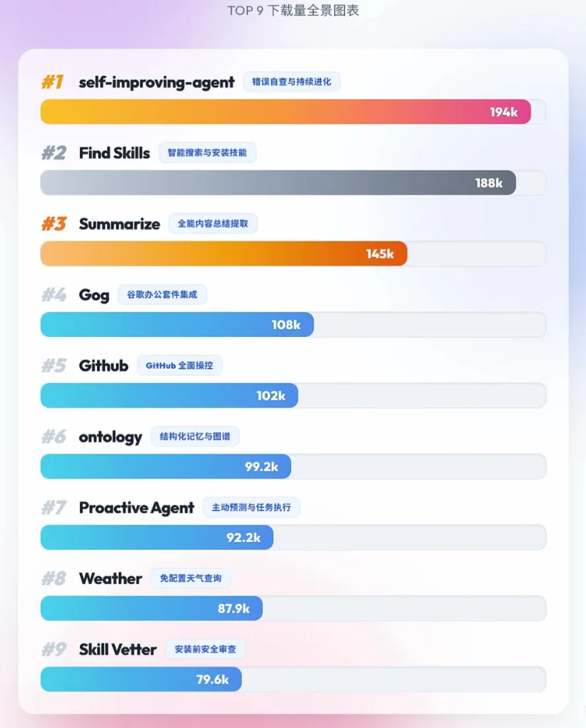
Task: Open the Find Skills entry
Action: pos(114,153)
